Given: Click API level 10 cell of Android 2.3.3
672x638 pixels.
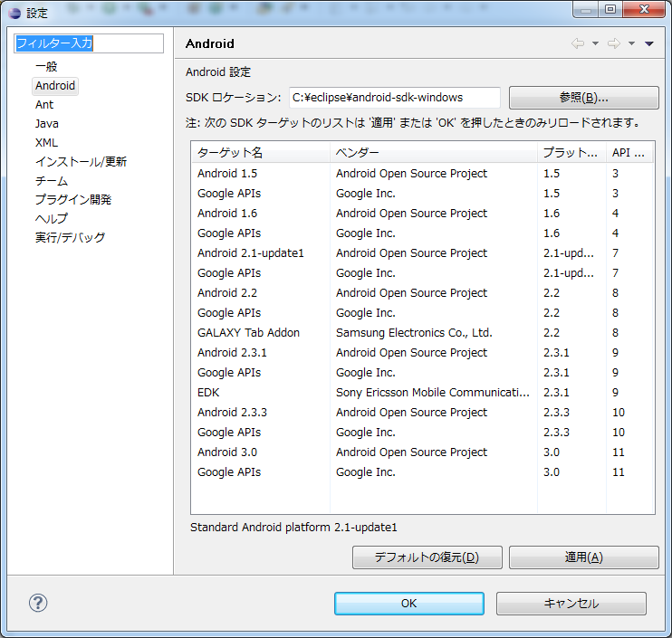Looking at the screenshot, I should [619, 413].
